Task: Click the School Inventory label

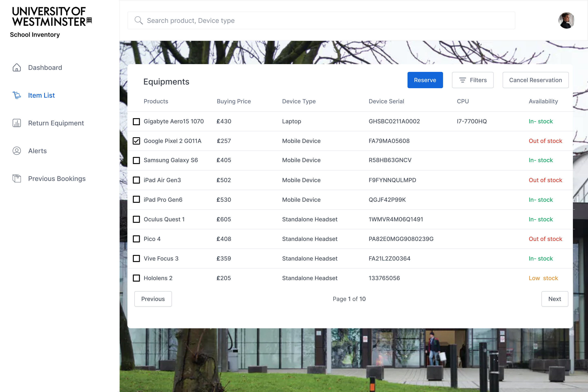Action: point(35,35)
